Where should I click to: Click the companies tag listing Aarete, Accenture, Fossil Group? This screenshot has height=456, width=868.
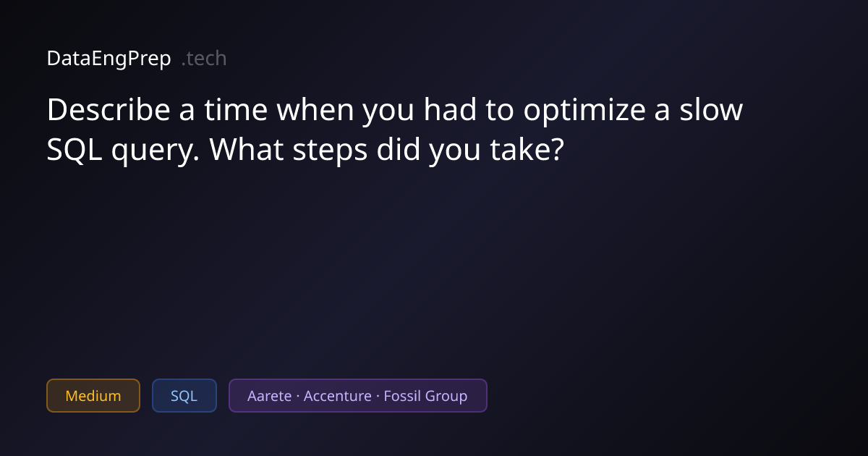[357, 396]
